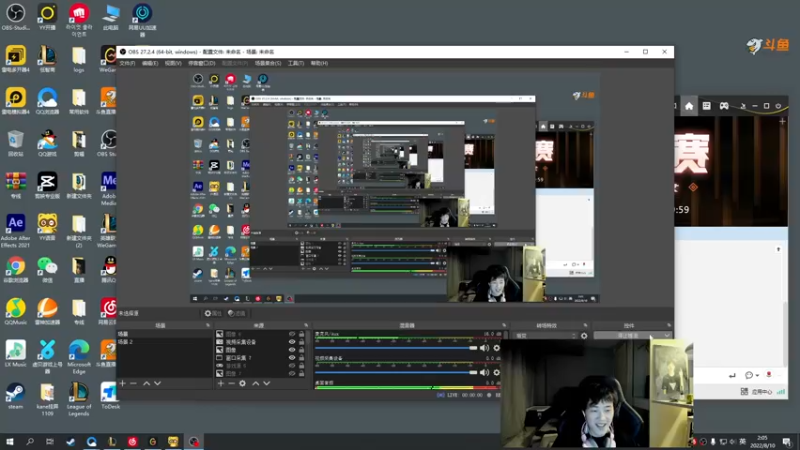800x450 pixels.
Task: Open settings gear for the first mixer channel
Action: [496, 348]
